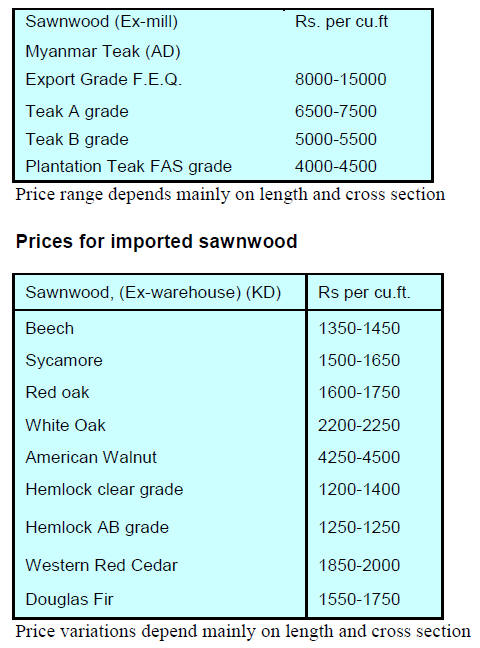Select the Sawnwood, (Ex-warehouse) (KD) column header
The image size is (480, 648).
pyautogui.click(x=153, y=293)
